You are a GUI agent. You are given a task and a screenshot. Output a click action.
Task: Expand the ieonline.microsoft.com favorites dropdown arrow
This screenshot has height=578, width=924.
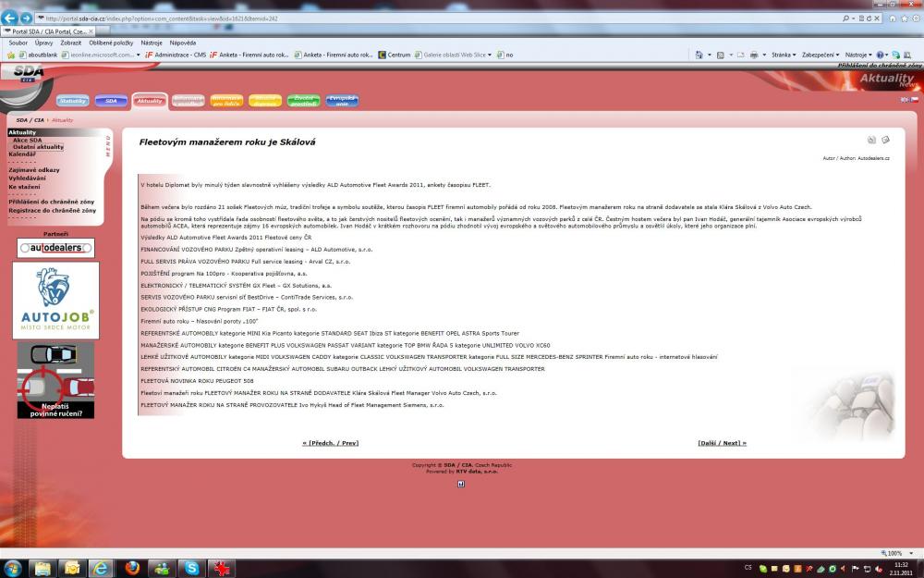click(x=138, y=55)
